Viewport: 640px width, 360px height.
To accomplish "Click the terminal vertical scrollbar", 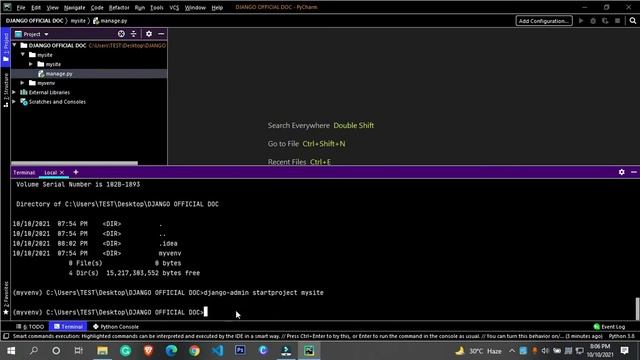I will pos(637,309).
